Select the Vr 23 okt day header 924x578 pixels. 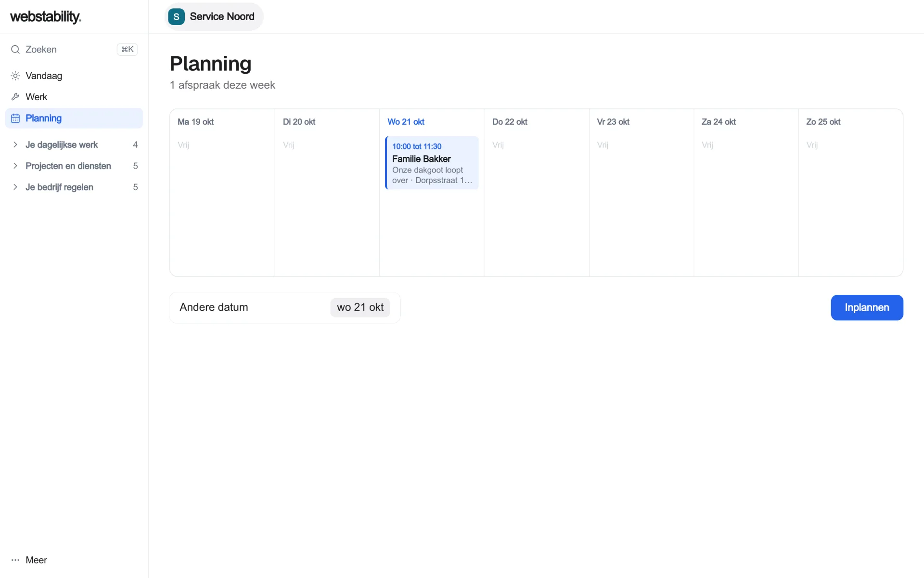click(613, 122)
